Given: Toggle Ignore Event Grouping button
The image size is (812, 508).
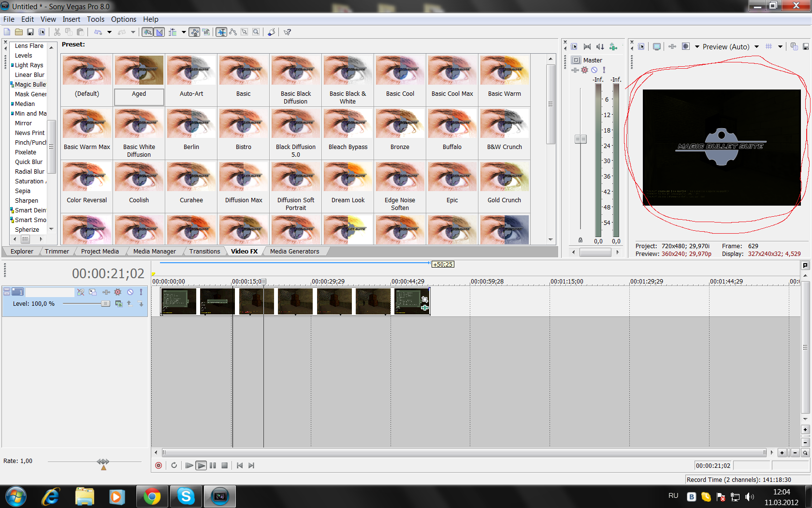Looking at the screenshot, I should pos(206,32).
